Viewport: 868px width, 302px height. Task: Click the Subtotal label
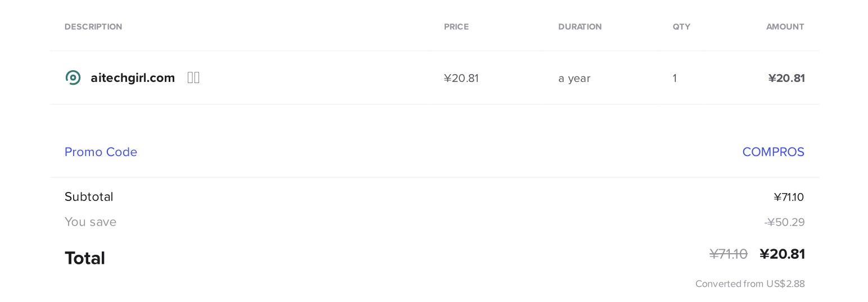(x=89, y=197)
